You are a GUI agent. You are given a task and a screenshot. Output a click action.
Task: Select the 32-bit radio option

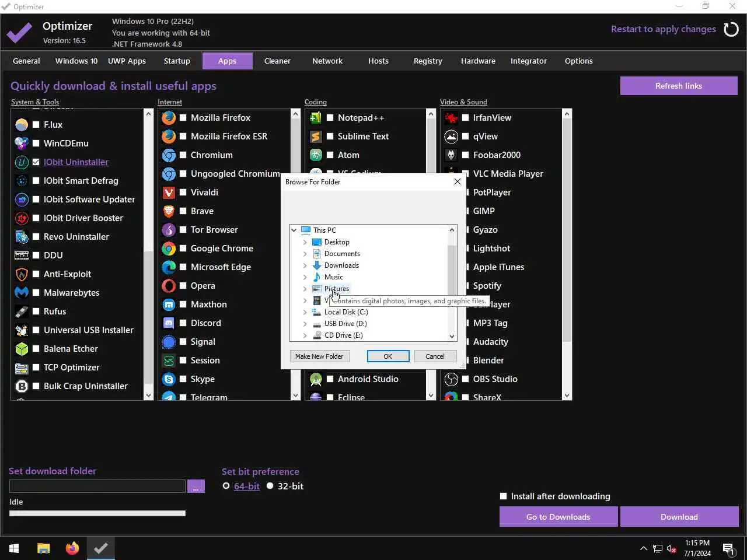(x=270, y=486)
